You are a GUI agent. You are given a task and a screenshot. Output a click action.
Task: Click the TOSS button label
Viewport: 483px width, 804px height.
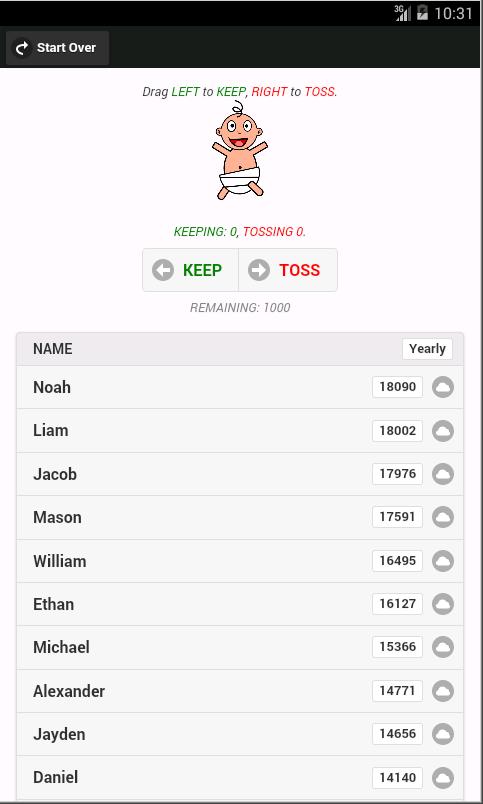coord(299,270)
